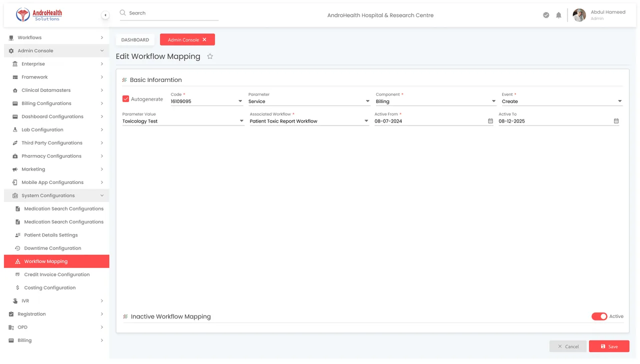Viewport: 640px width, 364px height.
Task: Click AndroHealth Solutions logo
Action: 39,15
